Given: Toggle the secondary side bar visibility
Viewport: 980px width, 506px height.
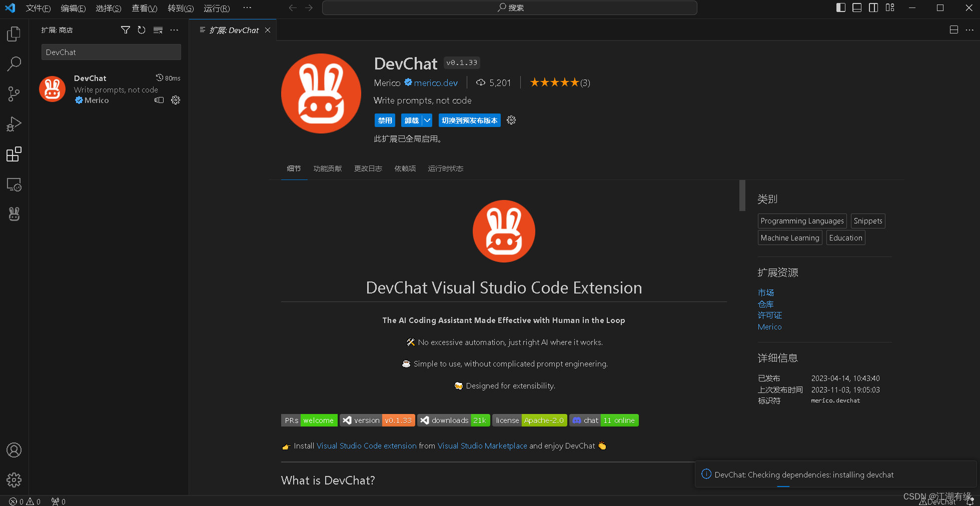Looking at the screenshot, I should [x=873, y=7].
